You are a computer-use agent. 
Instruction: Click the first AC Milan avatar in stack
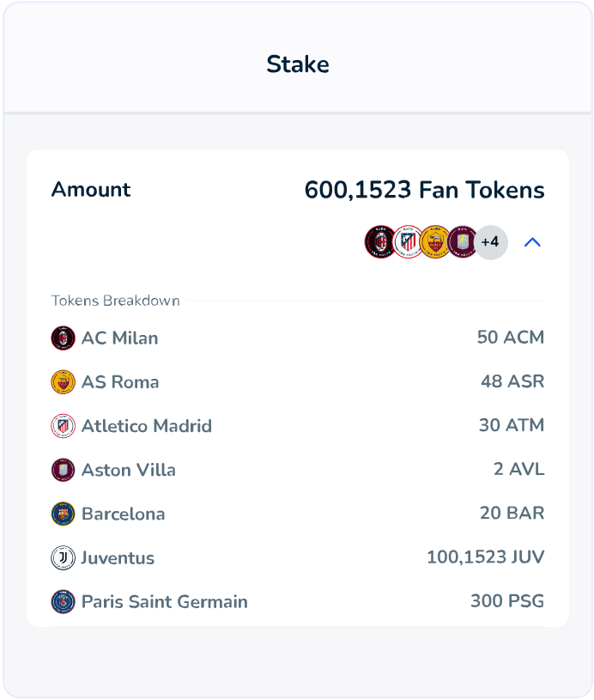[x=379, y=242]
